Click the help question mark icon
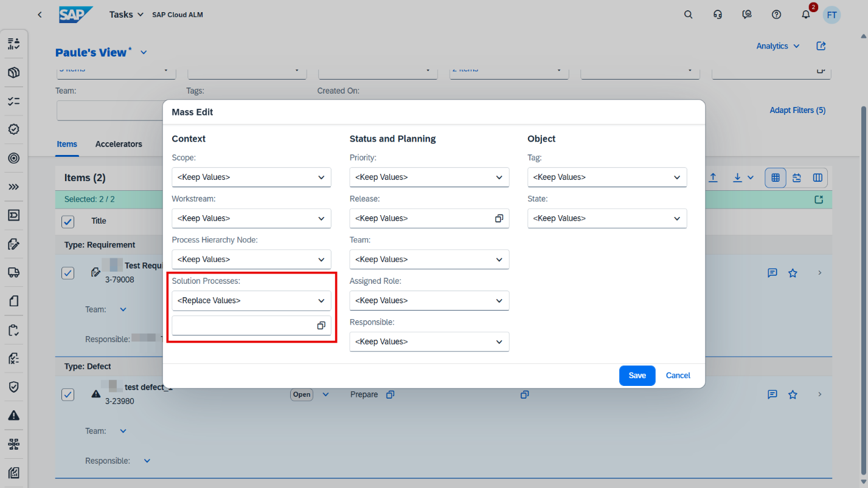The image size is (868, 488). 776,15
